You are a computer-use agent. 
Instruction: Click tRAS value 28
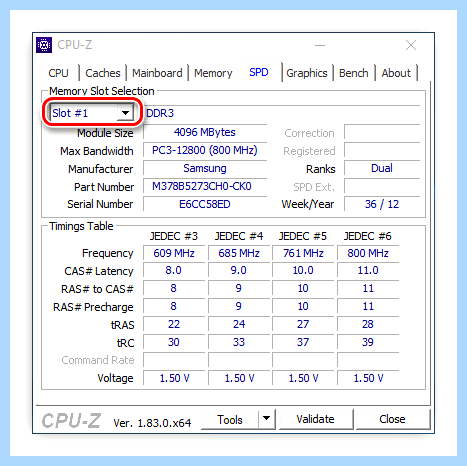tap(368, 324)
